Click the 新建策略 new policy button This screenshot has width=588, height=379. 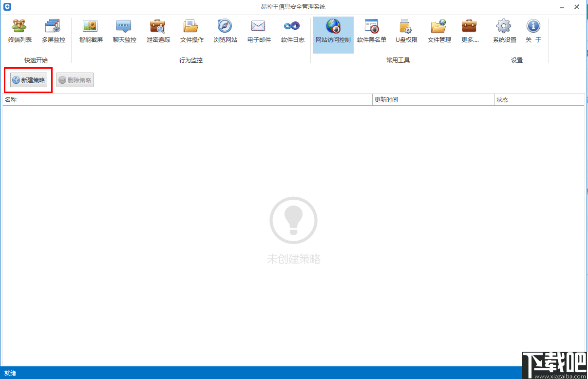29,80
